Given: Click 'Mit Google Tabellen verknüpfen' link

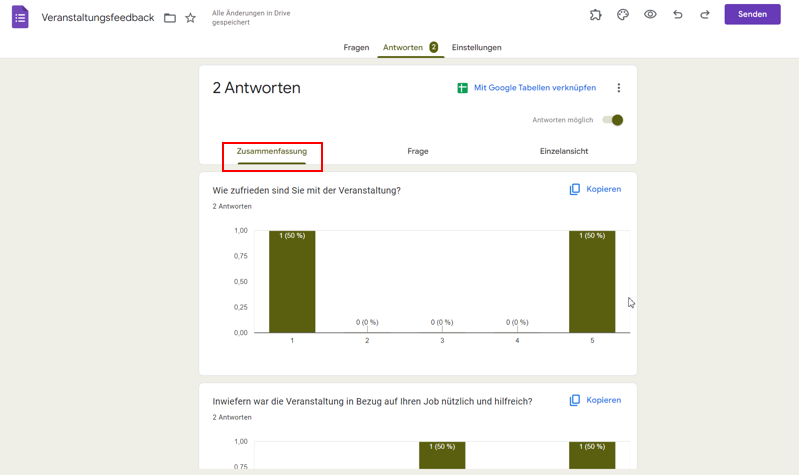Looking at the screenshot, I should [534, 88].
